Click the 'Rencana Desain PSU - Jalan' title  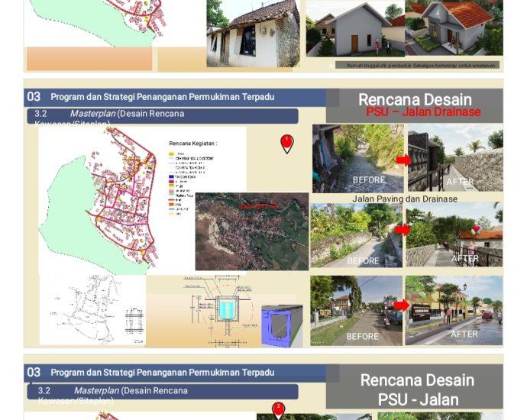417,389
